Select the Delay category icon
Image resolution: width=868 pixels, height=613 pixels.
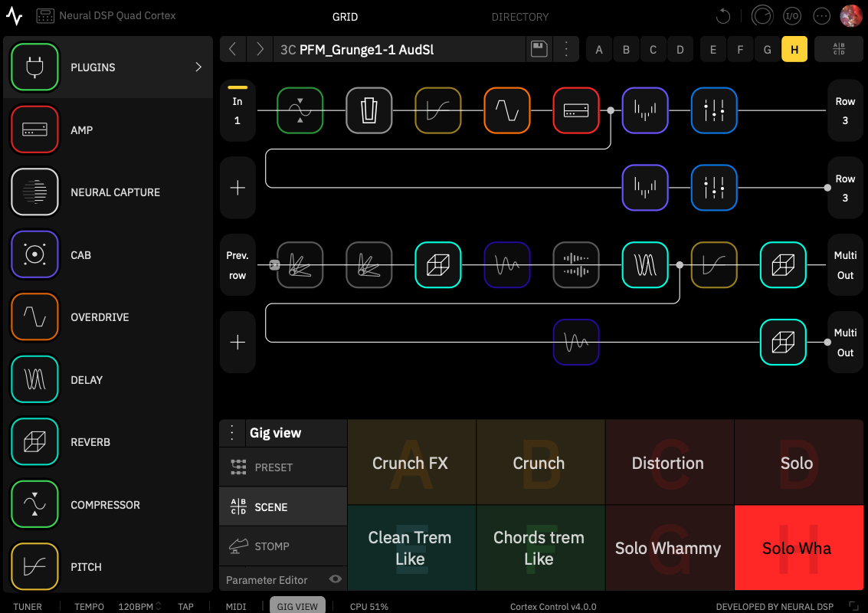point(34,380)
